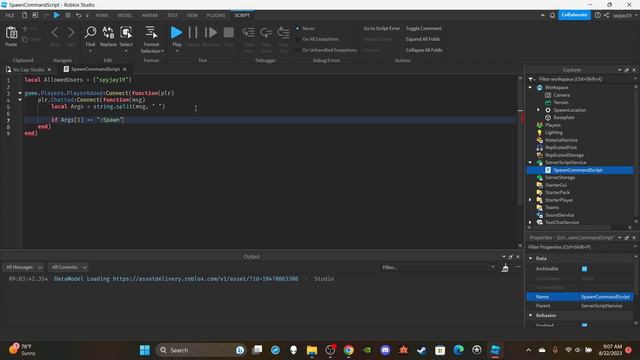Click the Step Out debugger icon

click(x=283, y=33)
